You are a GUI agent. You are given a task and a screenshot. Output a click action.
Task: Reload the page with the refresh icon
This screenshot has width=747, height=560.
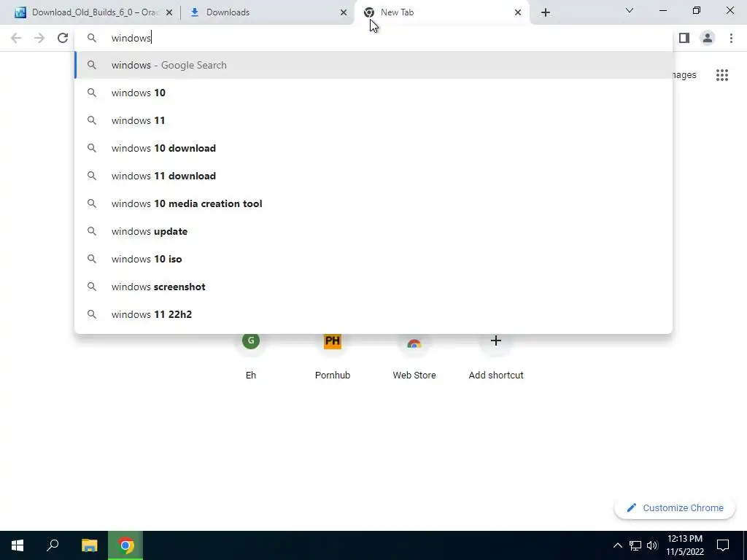click(63, 38)
